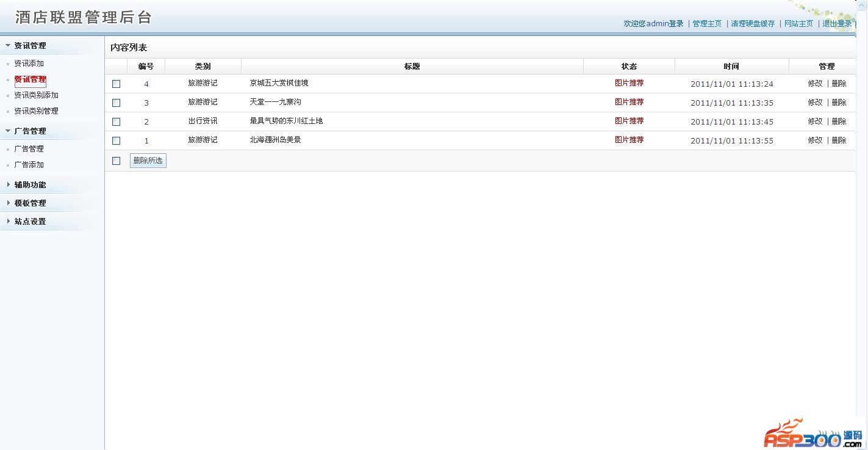Click the 删除所选 button
The width and height of the screenshot is (868, 450).
tap(148, 161)
